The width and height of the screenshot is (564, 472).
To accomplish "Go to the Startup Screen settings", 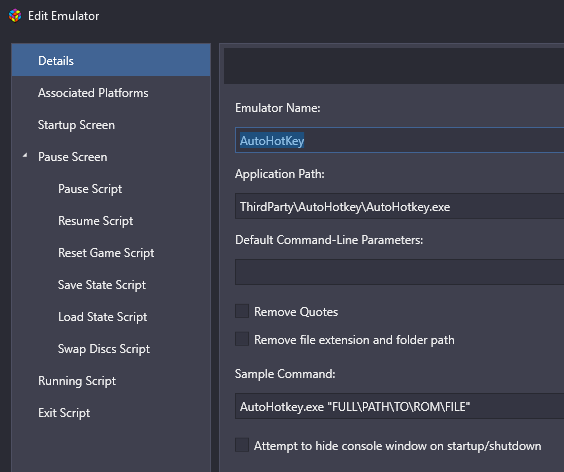I will pyautogui.click(x=111, y=125).
